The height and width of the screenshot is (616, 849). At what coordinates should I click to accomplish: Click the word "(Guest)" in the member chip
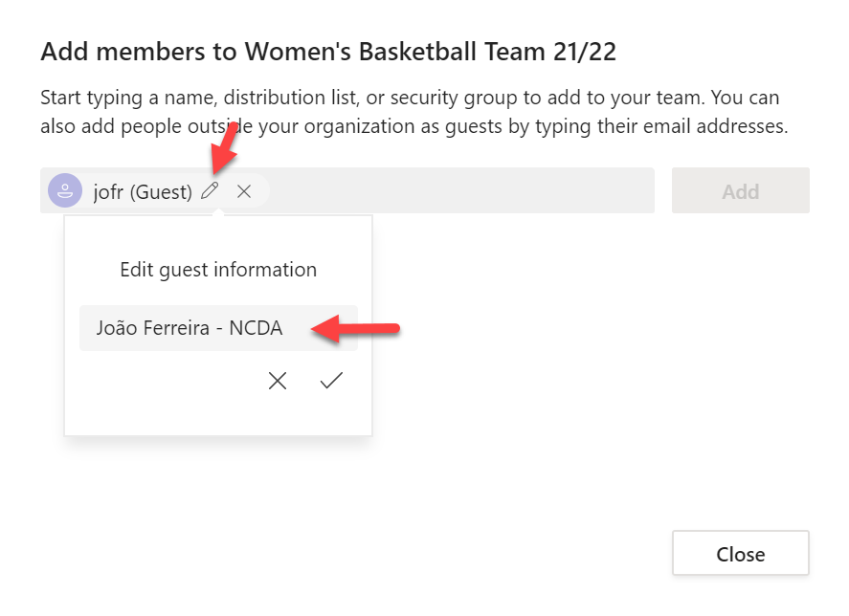tap(162, 192)
